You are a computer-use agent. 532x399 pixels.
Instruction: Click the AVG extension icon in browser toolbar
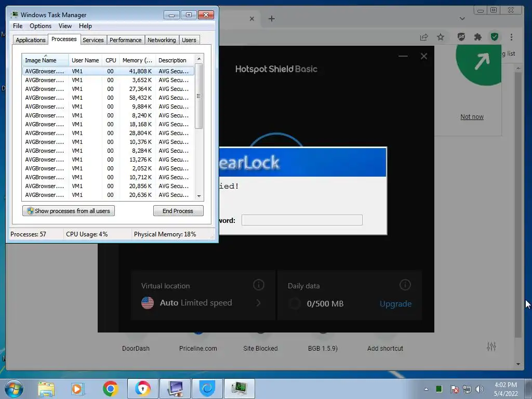[x=461, y=37]
